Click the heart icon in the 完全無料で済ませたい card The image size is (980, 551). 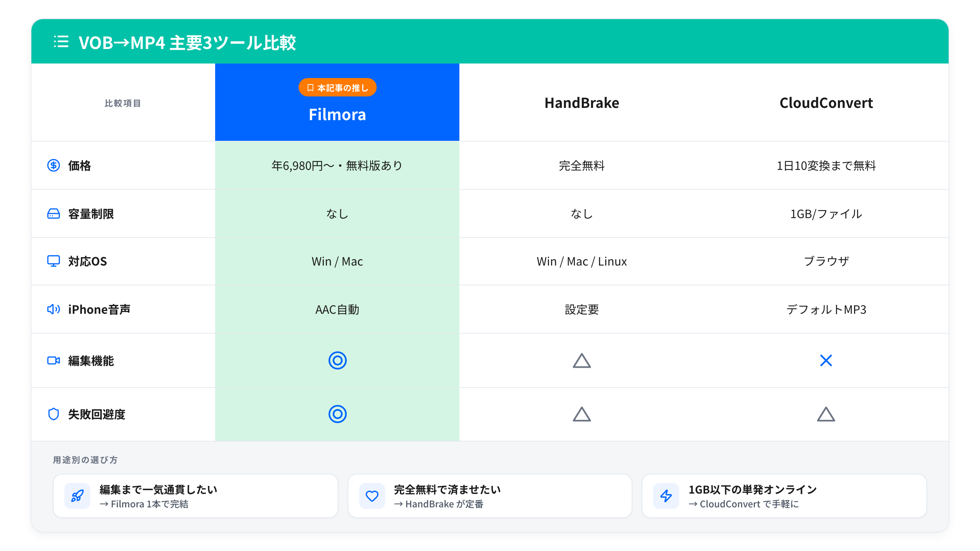coord(372,496)
